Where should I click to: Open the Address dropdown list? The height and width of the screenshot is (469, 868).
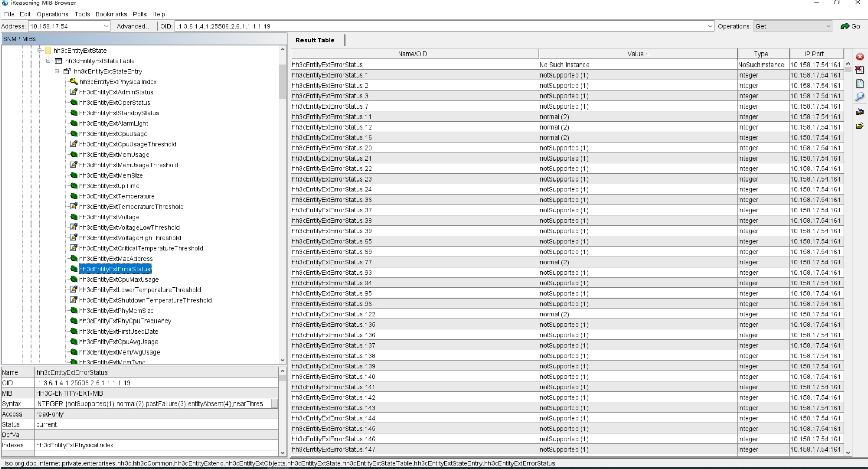[106, 26]
